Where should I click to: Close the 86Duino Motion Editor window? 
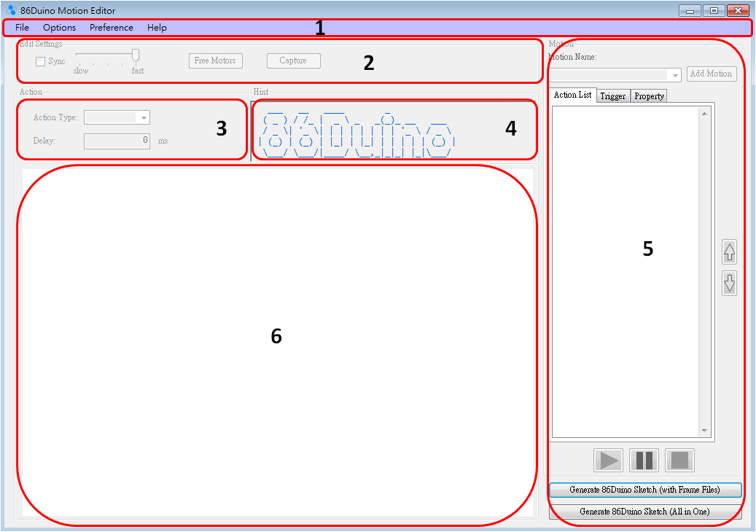(x=738, y=11)
